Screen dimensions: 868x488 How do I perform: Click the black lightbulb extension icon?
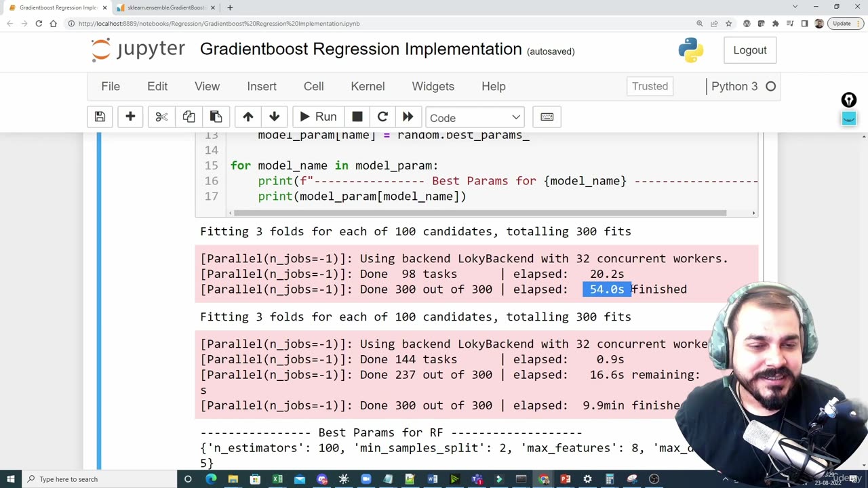(849, 100)
